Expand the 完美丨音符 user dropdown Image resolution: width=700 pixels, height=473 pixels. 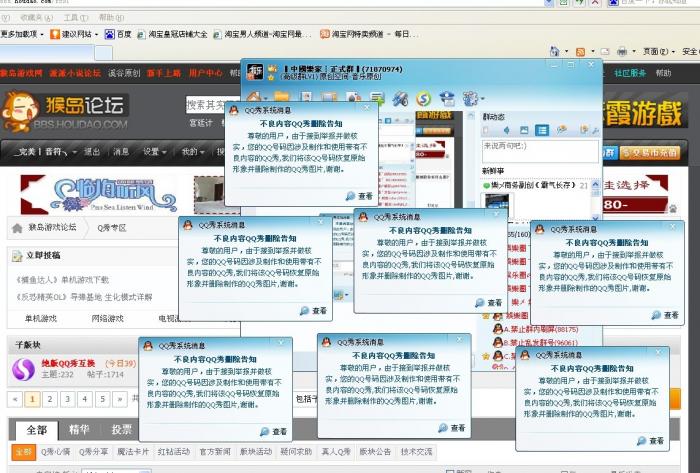[x=74, y=153]
